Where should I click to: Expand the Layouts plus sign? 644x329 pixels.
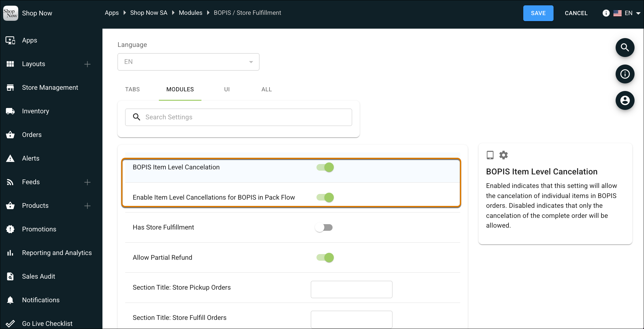[x=88, y=64]
